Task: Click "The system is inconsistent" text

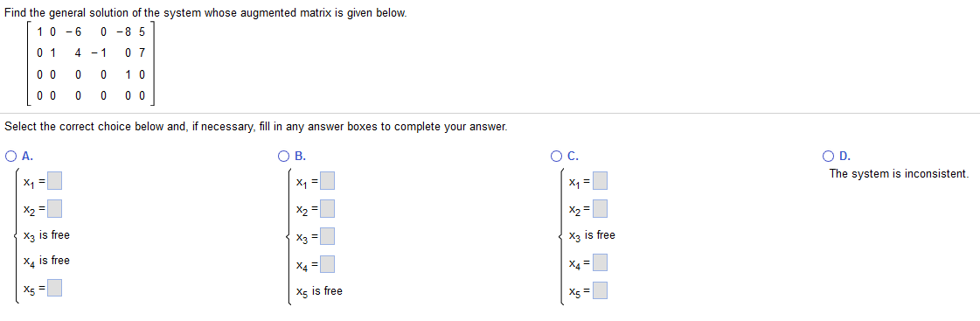Action: pos(899,174)
